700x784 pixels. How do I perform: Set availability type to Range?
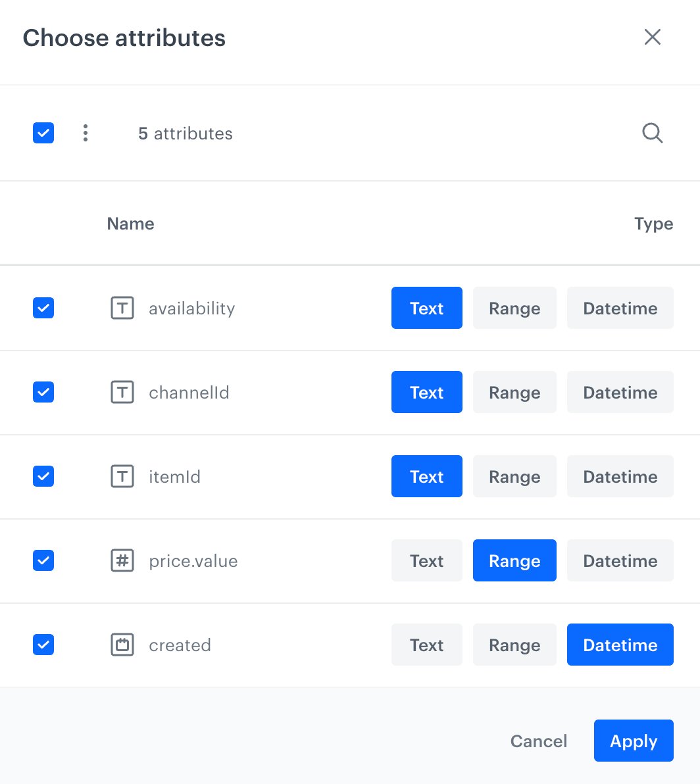514,308
